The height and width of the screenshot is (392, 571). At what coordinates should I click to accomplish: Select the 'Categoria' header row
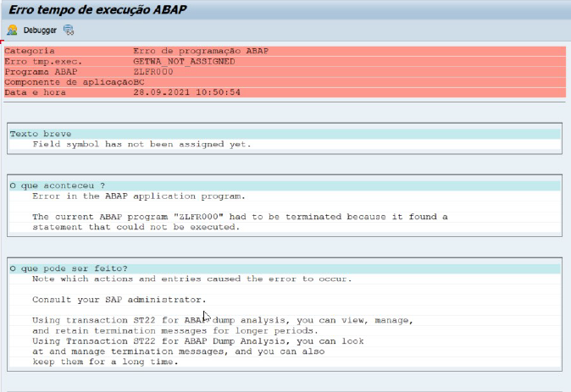point(285,51)
